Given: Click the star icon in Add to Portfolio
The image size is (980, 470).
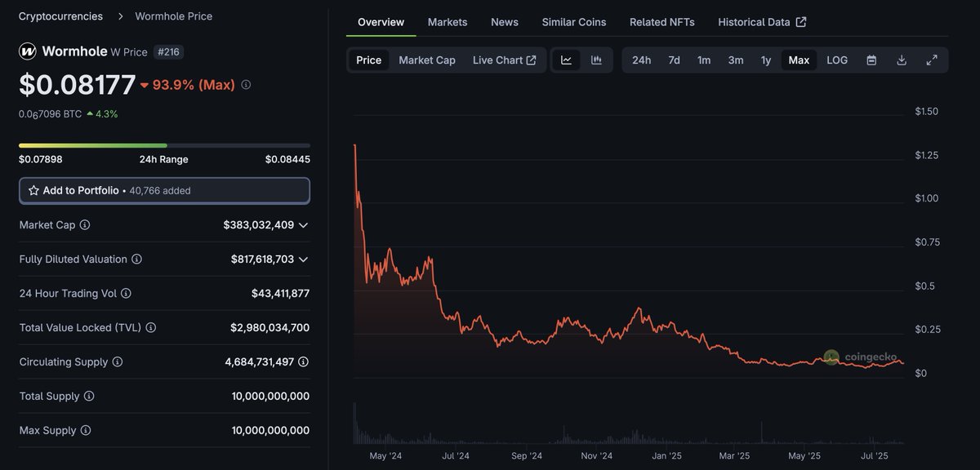Looking at the screenshot, I should (x=33, y=190).
